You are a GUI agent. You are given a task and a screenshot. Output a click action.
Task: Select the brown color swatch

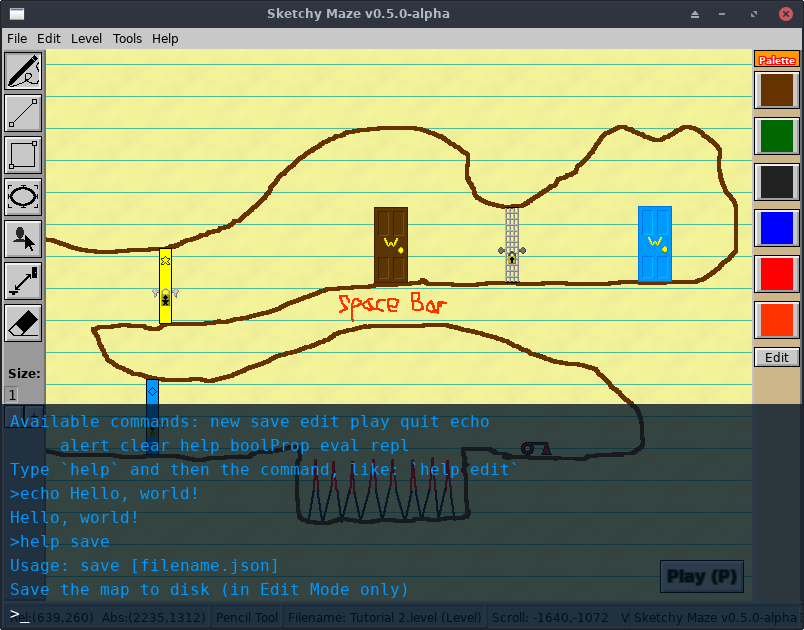776,89
